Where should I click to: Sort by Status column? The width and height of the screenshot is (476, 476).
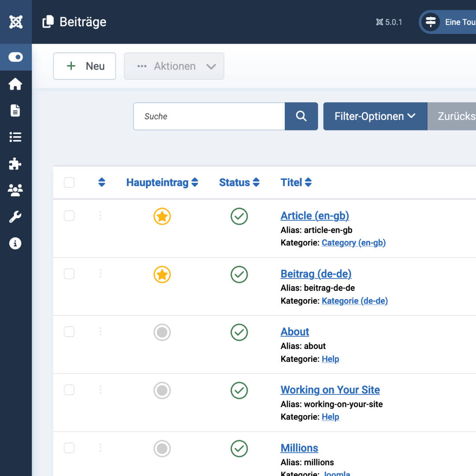239,182
